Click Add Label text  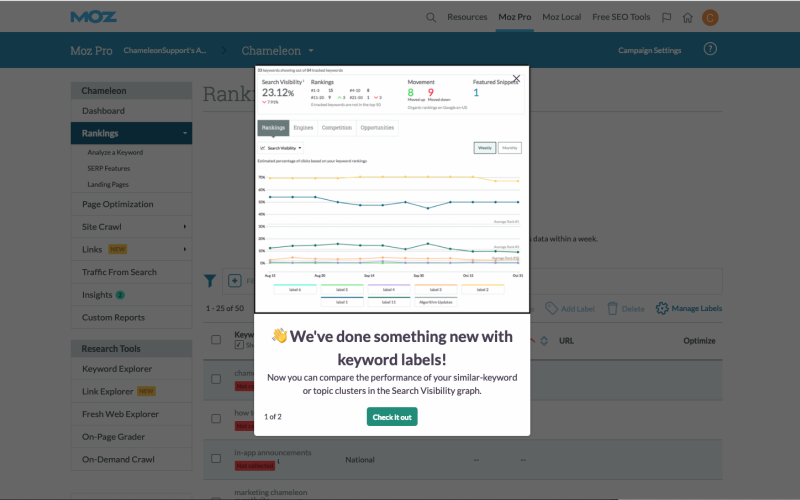pos(578,309)
